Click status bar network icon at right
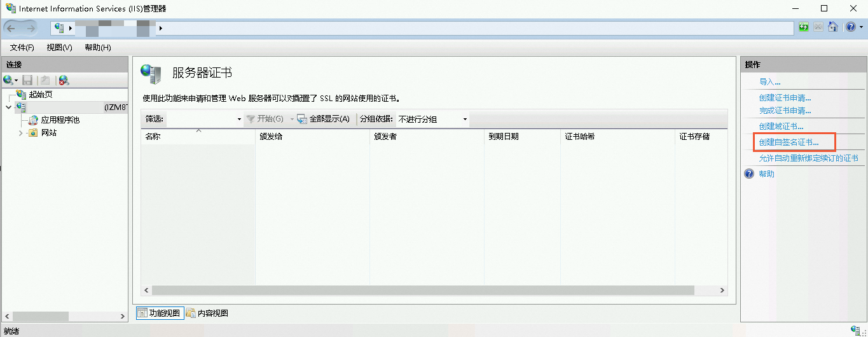The image size is (868, 337). click(x=855, y=331)
